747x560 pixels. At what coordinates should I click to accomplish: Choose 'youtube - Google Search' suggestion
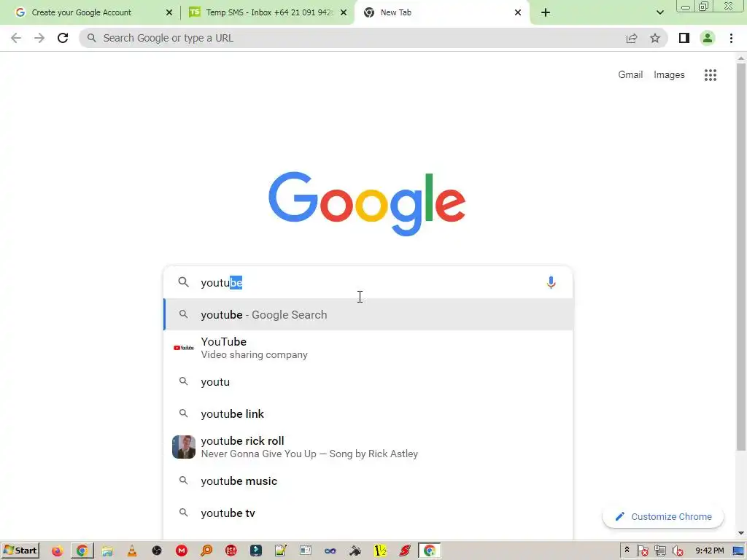point(368,315)
